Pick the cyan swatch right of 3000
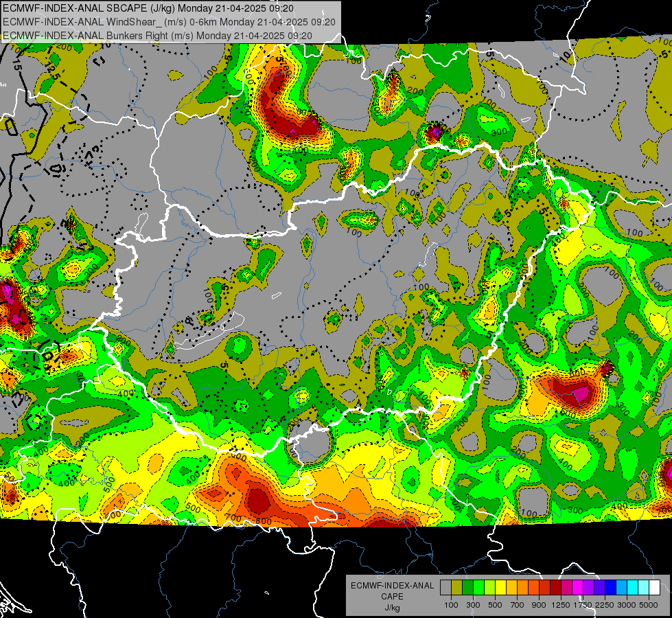 click(x=633, y=588)
